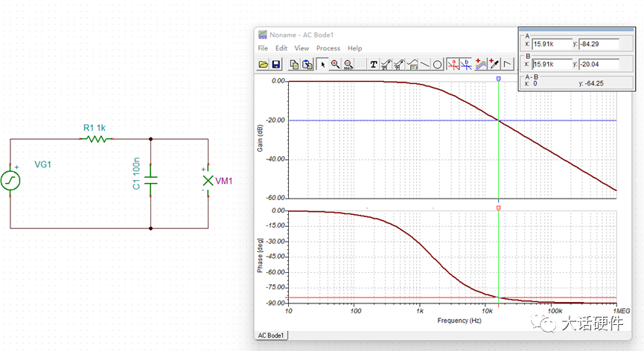Click the add curve icon with colored waves

coord(481,65)
